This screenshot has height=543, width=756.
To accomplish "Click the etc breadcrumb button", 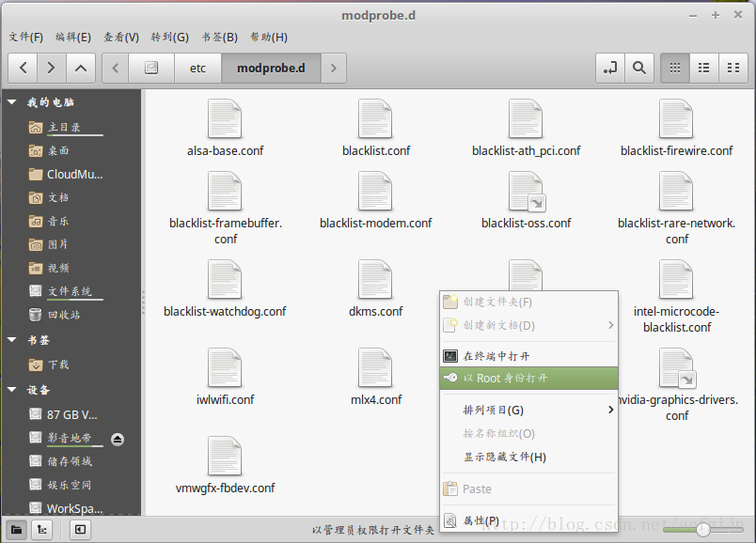I will pyautogui.click(x=197, y=68).
